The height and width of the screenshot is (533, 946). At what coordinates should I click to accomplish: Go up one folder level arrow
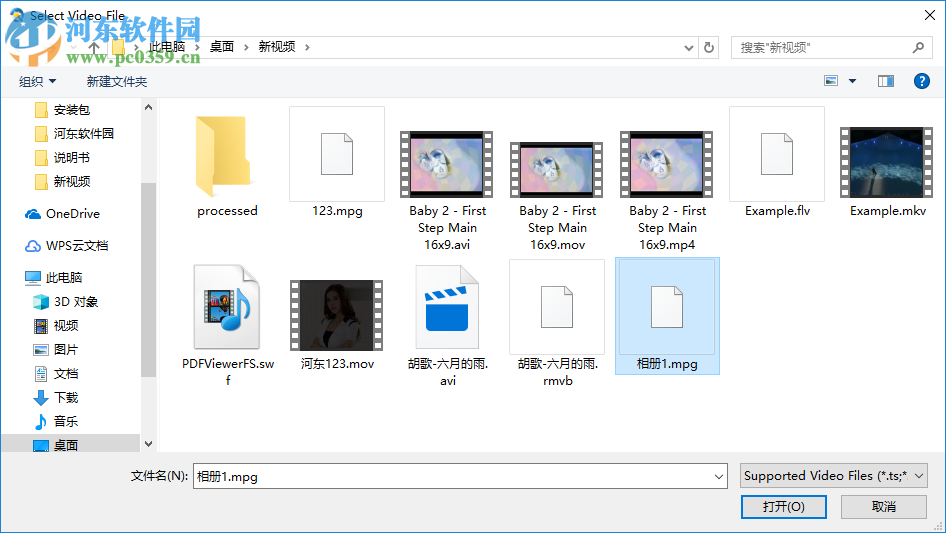(x=94, y=47)
